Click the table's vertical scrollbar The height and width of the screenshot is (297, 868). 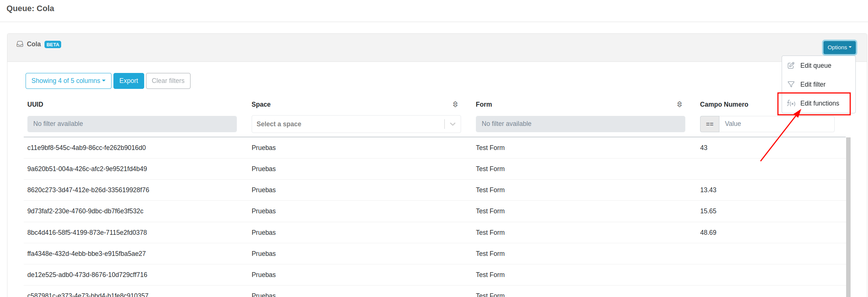[848, 215]
